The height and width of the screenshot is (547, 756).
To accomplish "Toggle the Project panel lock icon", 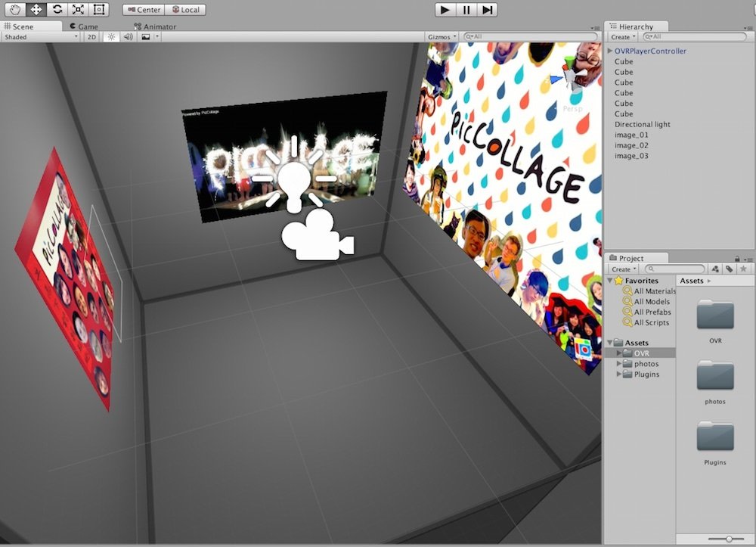I will [737, 259].
